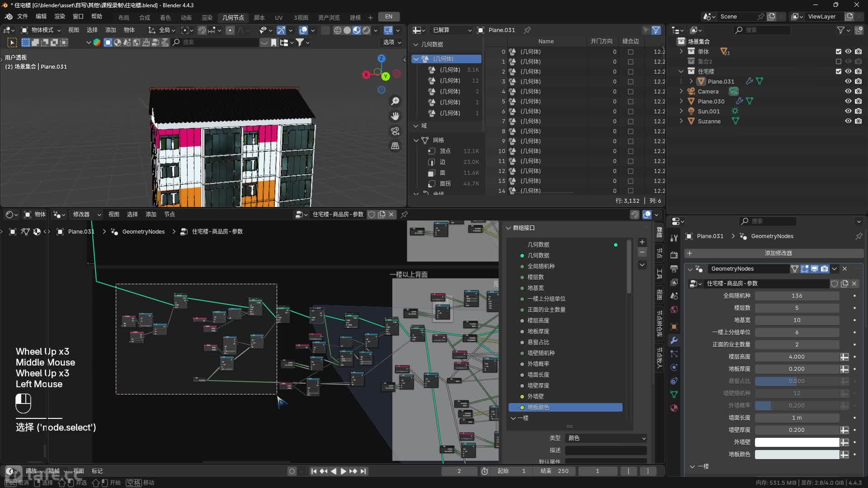Click the 选项 options button in viewport

[x=392, y=42]
